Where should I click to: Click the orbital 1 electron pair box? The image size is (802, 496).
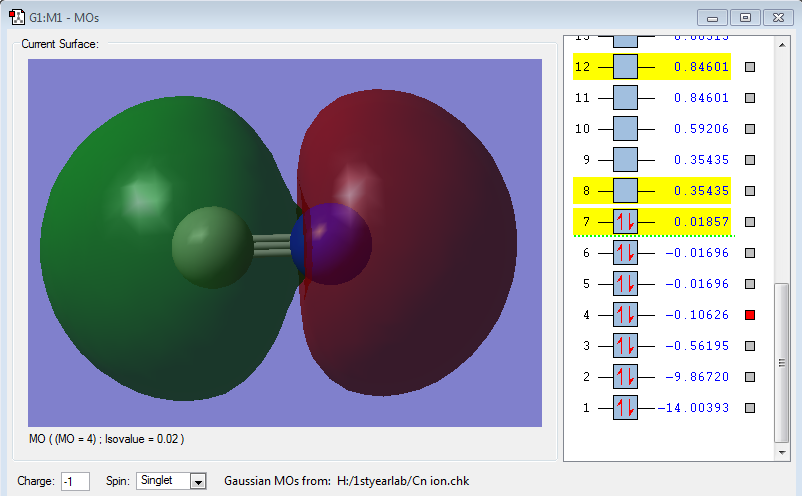pyautogui.click(x=625, y=408)
